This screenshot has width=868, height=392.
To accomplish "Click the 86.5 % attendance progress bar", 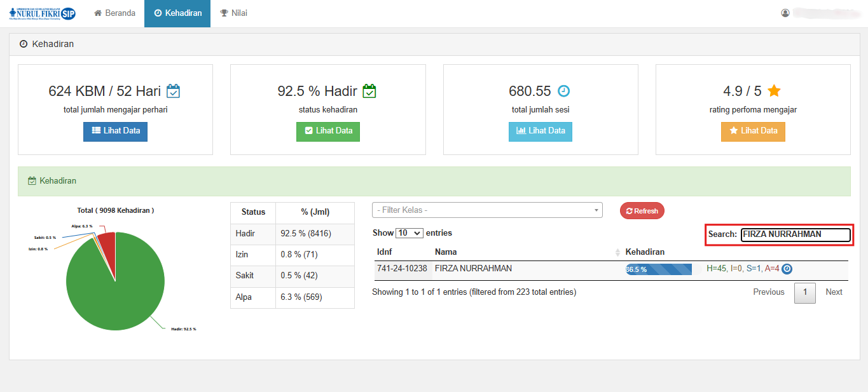I will pos(658,269).
